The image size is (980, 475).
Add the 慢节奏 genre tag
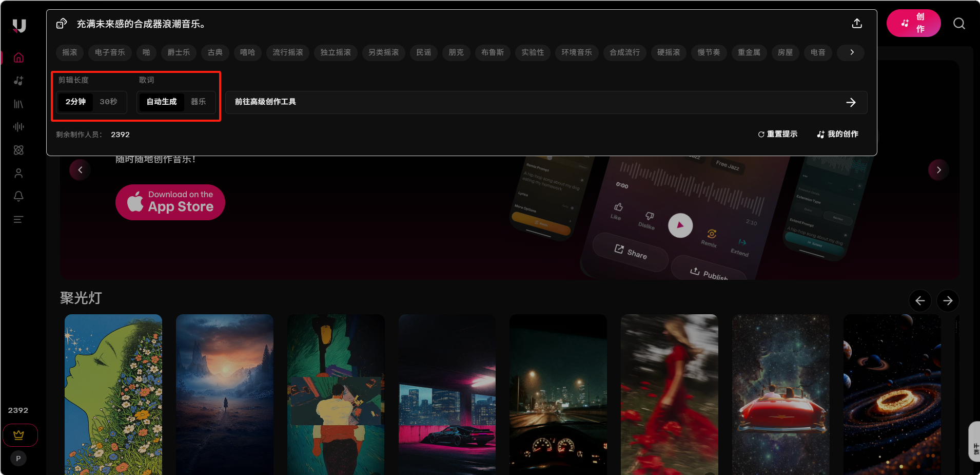tap(709, 52)
